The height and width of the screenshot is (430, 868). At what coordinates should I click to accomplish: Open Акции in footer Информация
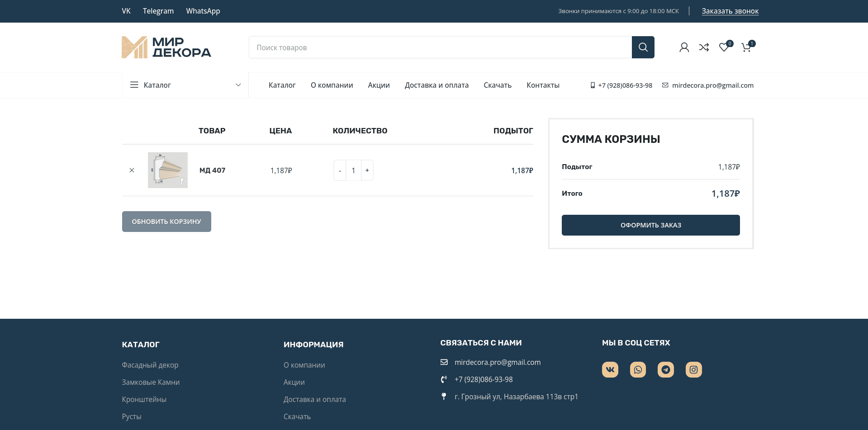294,382
